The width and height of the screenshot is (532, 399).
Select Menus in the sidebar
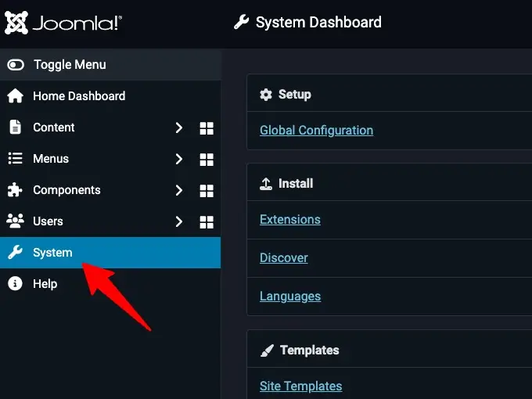(51, 159)
